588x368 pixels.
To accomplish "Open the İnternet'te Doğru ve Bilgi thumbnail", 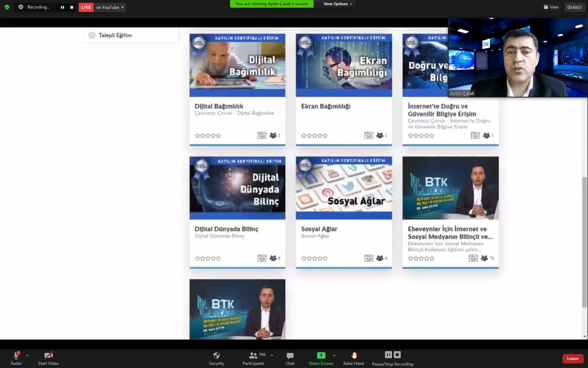I will click(x=425, y=65).
